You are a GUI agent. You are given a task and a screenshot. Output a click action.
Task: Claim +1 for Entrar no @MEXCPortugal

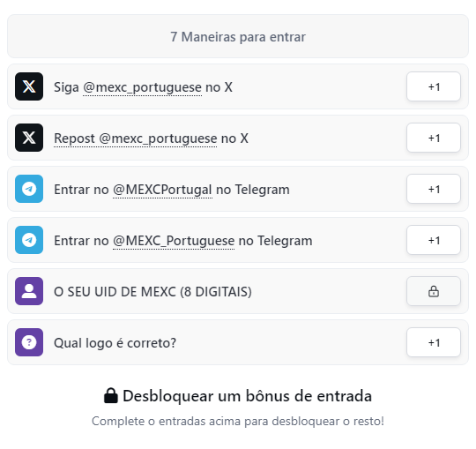(434, 189)
